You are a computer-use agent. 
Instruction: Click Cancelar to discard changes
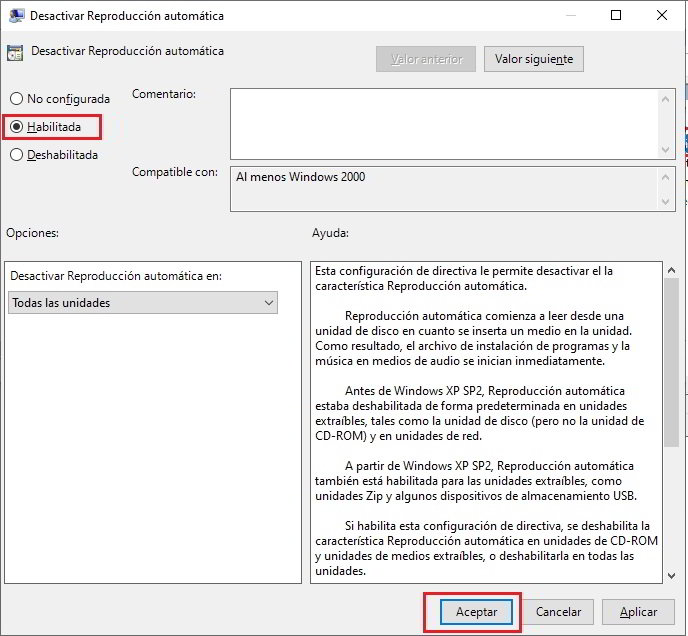pos(559,612)
